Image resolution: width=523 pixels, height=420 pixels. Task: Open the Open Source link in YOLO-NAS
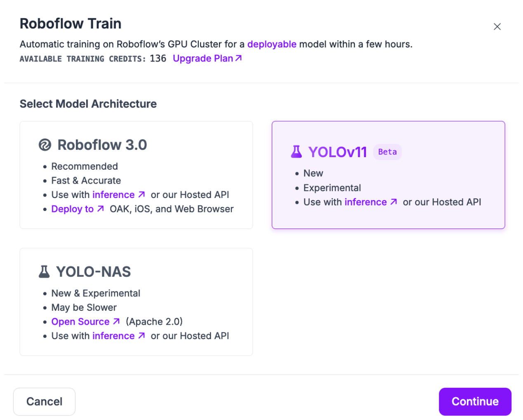[80, 322]
